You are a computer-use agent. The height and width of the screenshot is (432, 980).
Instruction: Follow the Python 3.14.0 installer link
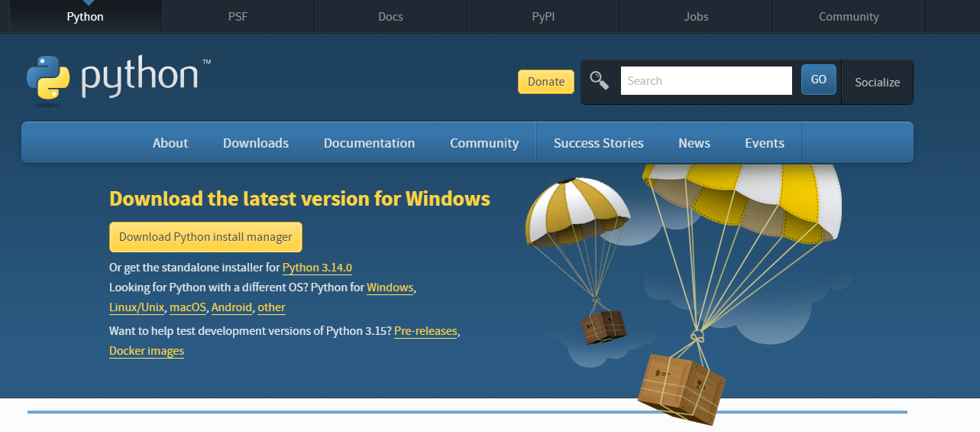[x=317, y=268]
